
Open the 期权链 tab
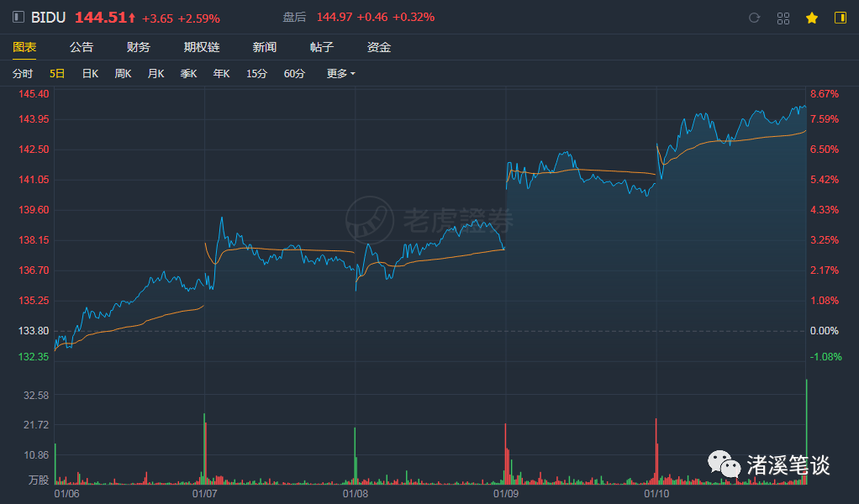coord(202,47)
